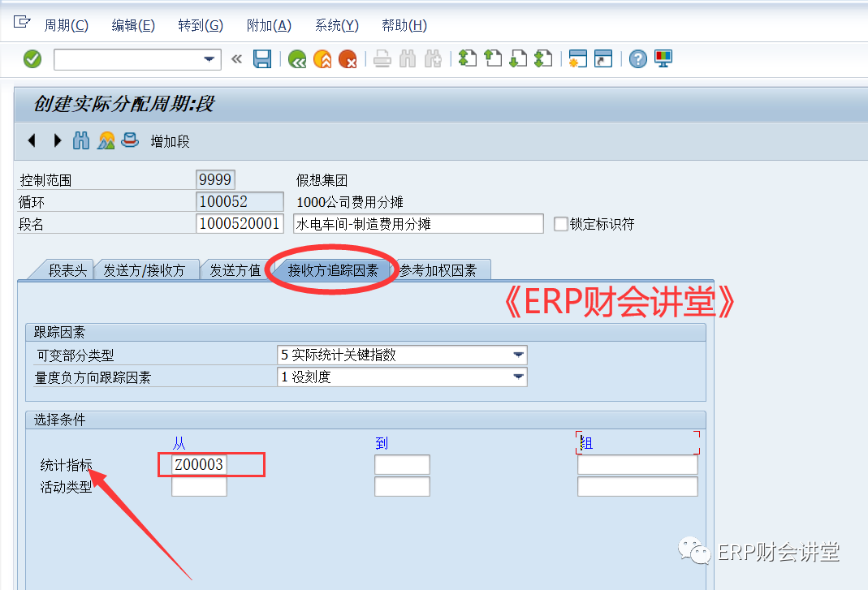The width and height of the screenshot is (868, 590).
Task: Go to next segment with right arrow
Action: 57,141
